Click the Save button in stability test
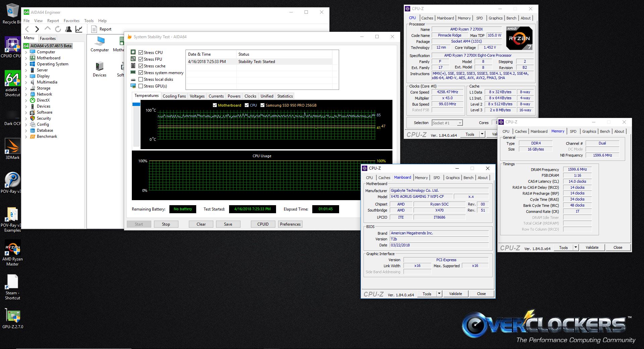Screen dimensions: 644x349 click(x=228, y=224)
